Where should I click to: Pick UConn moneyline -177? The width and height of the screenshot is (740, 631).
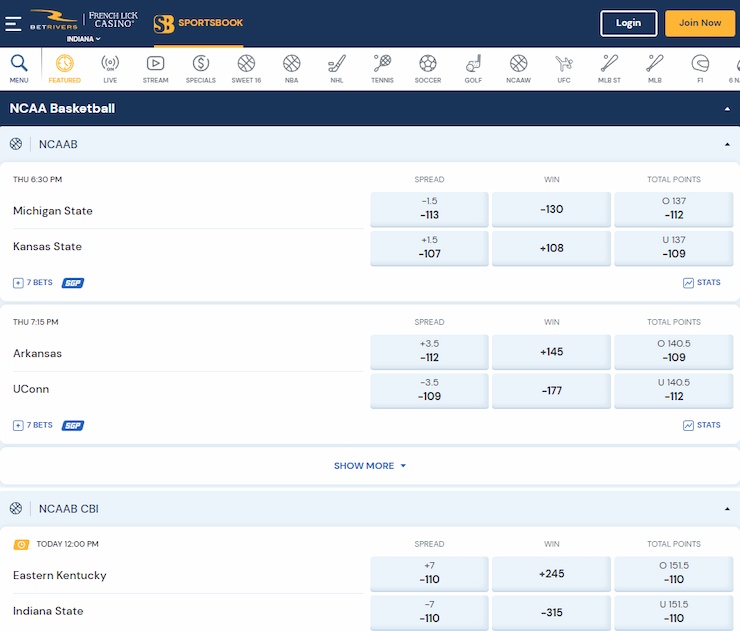coord(551,390)
